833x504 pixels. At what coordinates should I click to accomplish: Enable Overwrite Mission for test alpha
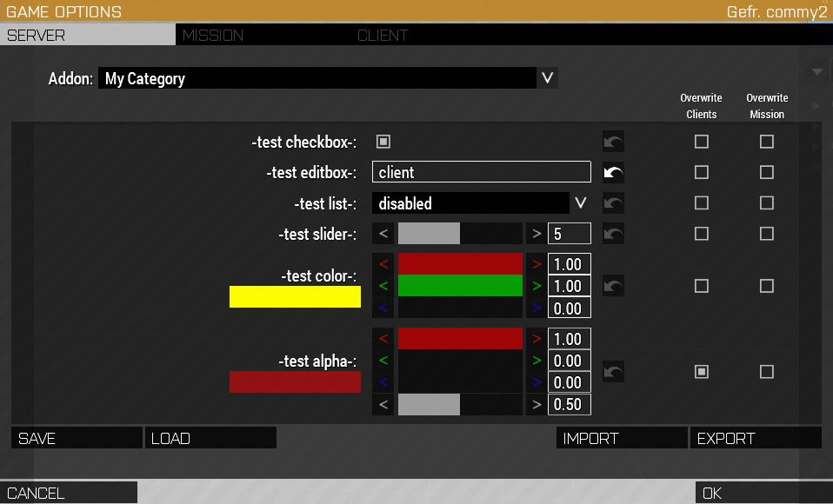click(767, 372)
